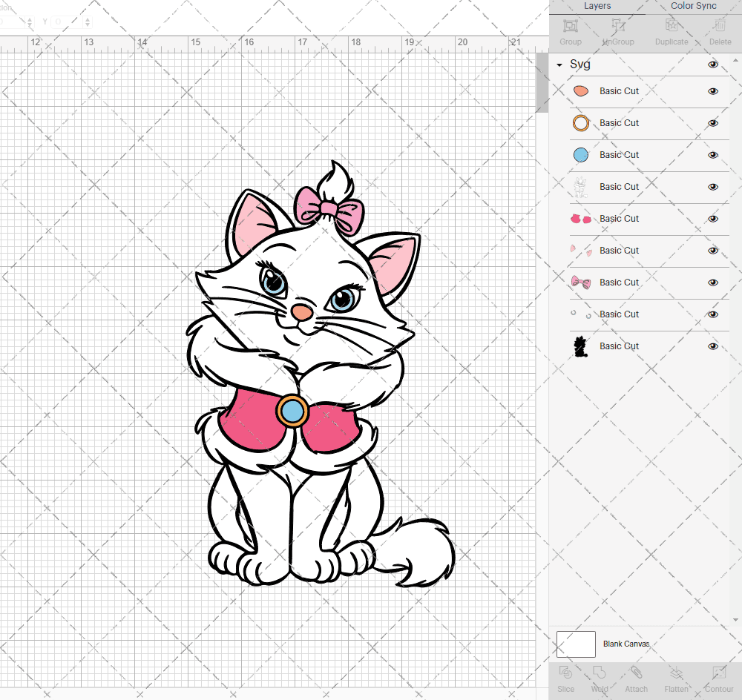Click the Blank Canvas label
Screen dimensions: 742x700
tap(626, 644)
